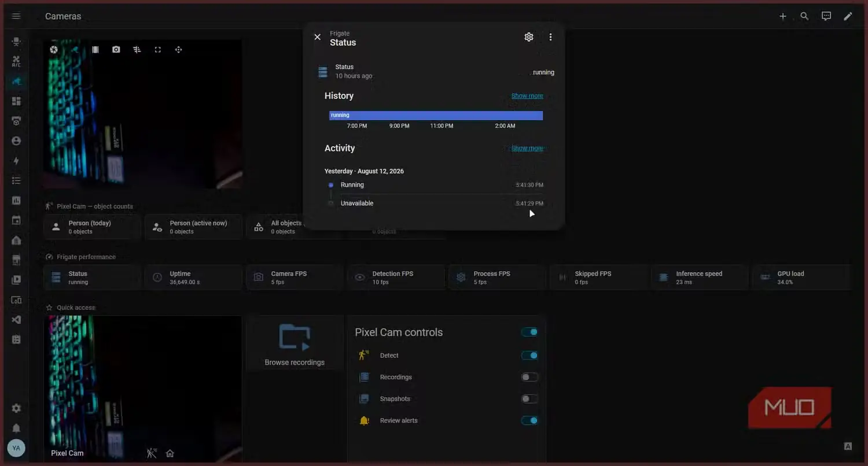Turn off the Review alerts switch

click(529, 420)
